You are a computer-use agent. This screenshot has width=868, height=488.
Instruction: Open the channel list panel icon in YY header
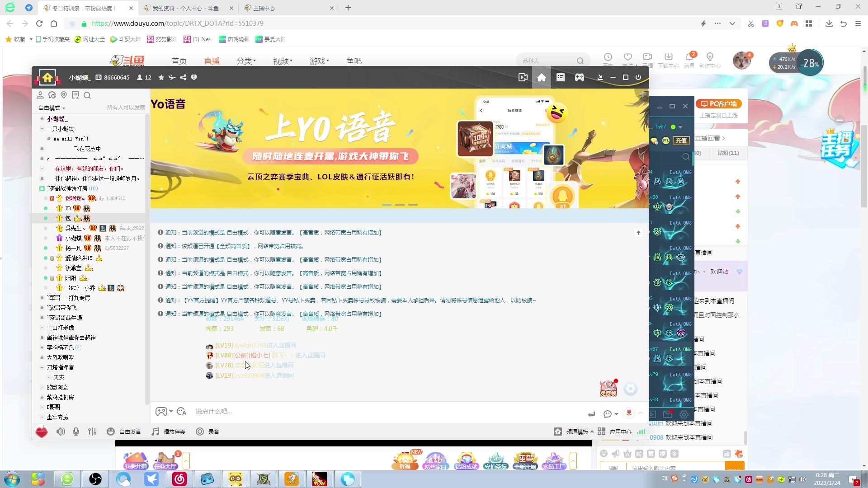(561, 77)
